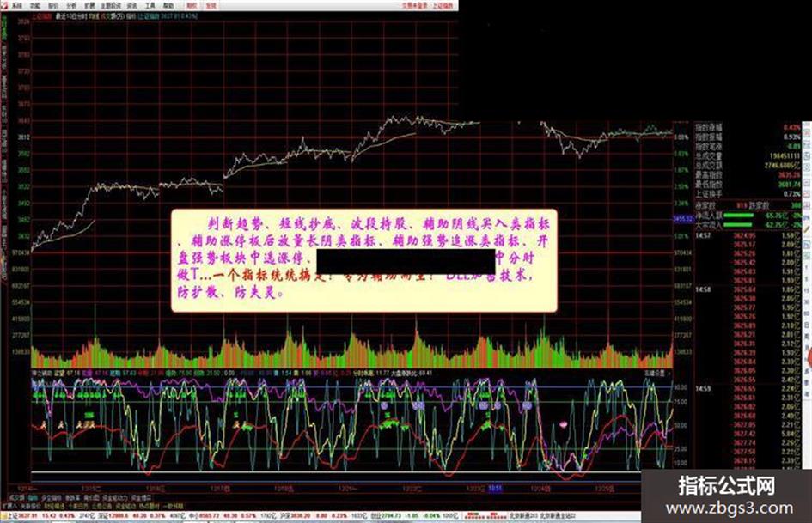Screen dimensions: 812x523
Task: Open the 扩展 menu
Action: [x=89, y=6]
